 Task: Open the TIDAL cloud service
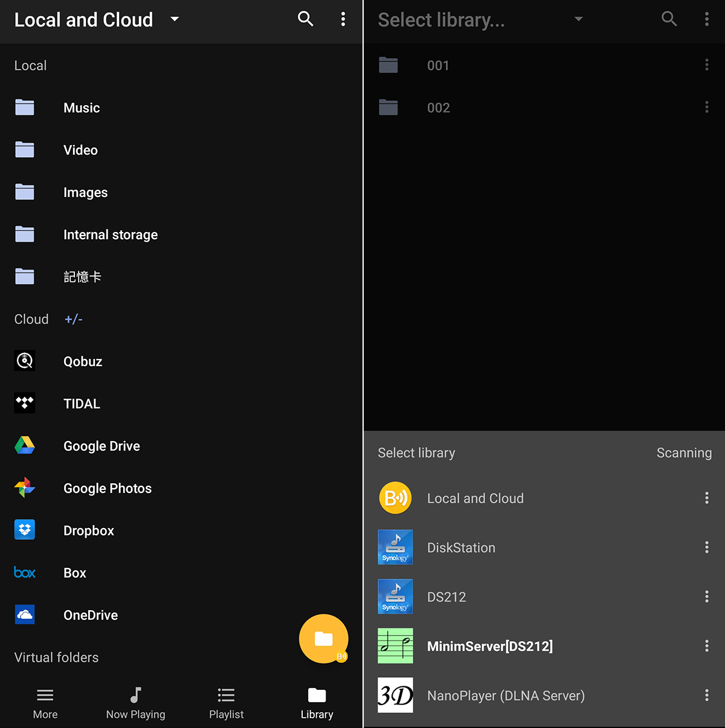pos(181,404)
